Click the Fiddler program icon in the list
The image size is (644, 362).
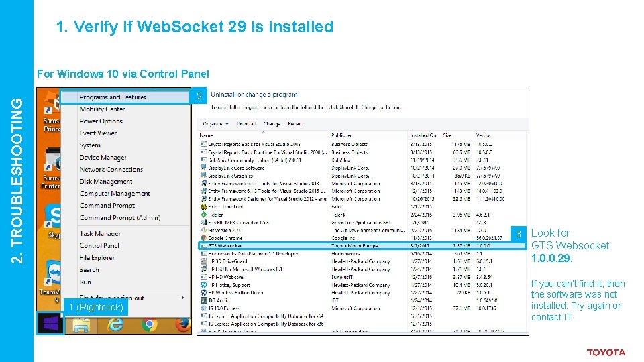(x=203, y=215)
